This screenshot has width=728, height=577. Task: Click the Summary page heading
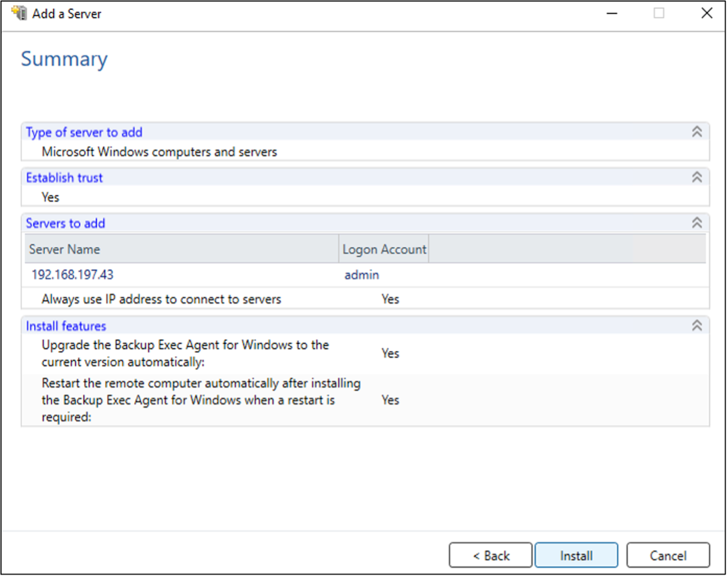[x=64, y=59]
